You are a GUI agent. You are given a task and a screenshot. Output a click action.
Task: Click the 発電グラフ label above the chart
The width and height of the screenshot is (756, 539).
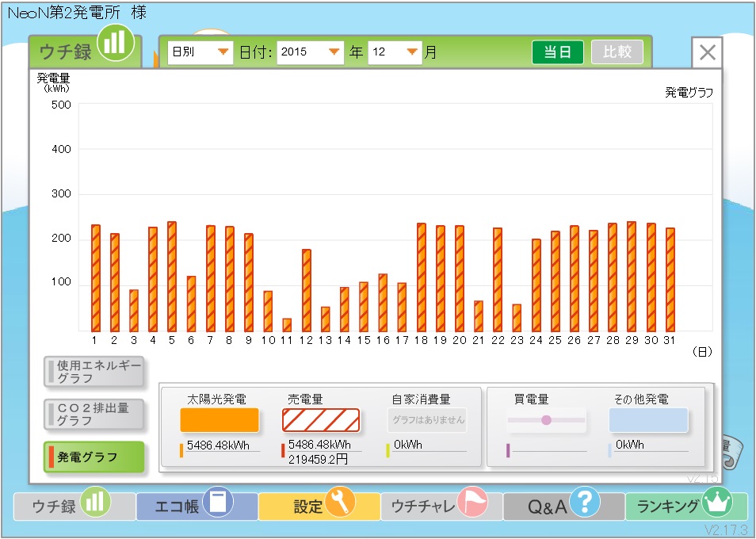pos(689,93)
